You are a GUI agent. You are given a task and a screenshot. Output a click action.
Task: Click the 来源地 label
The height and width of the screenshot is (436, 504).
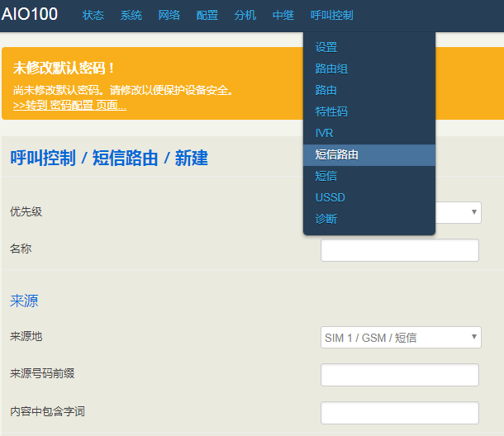[x=26, y=336]
